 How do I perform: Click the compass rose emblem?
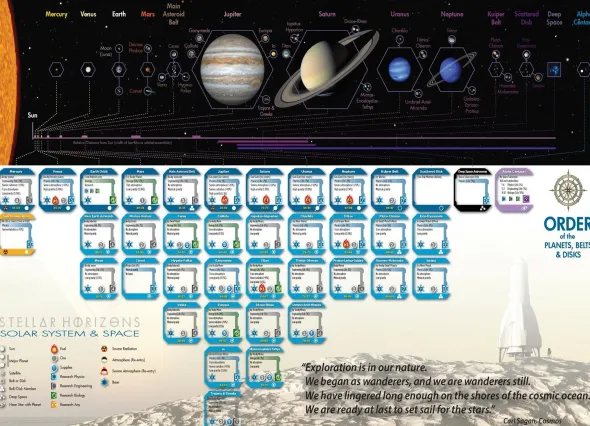[x=569, y=190]
